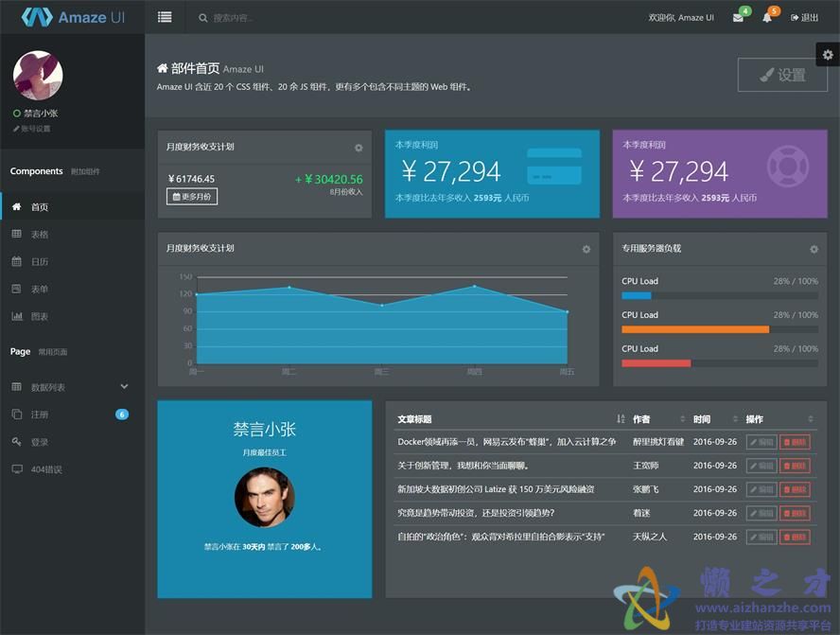This screenshot has width=840, height=635.
Task: Click the 更多月份 button
Action: 191,197
